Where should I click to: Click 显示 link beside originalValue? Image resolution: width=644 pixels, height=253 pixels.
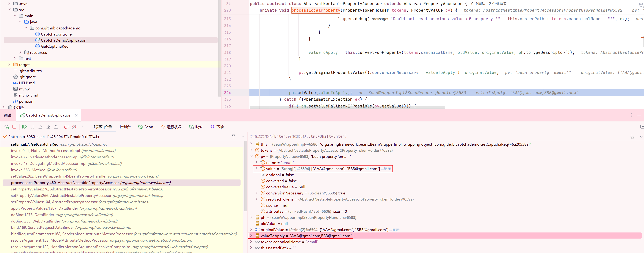(x=396, y=230)
